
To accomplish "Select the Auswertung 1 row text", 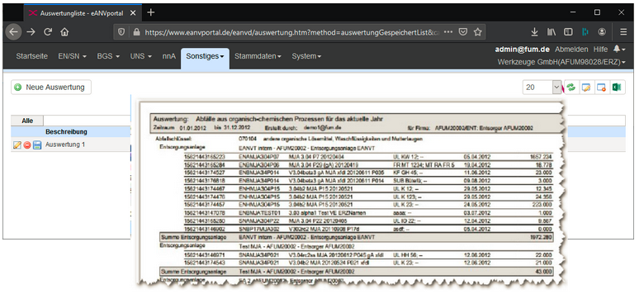I will (x=65, y=145).
